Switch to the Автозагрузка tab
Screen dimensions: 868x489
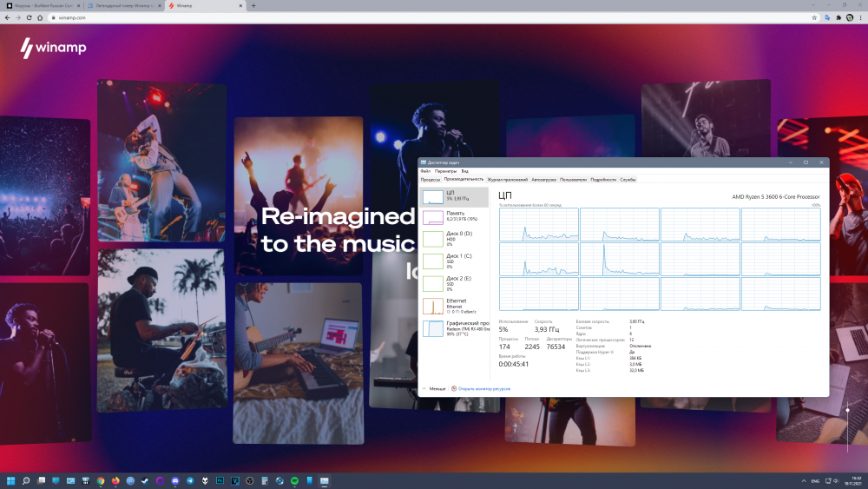[543, 180]
